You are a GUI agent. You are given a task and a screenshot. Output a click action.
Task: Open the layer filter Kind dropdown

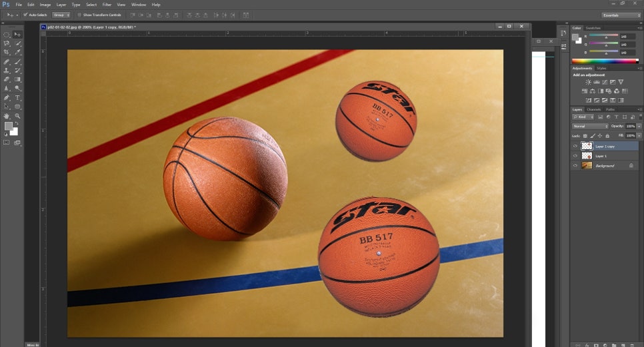click(583, 117)
